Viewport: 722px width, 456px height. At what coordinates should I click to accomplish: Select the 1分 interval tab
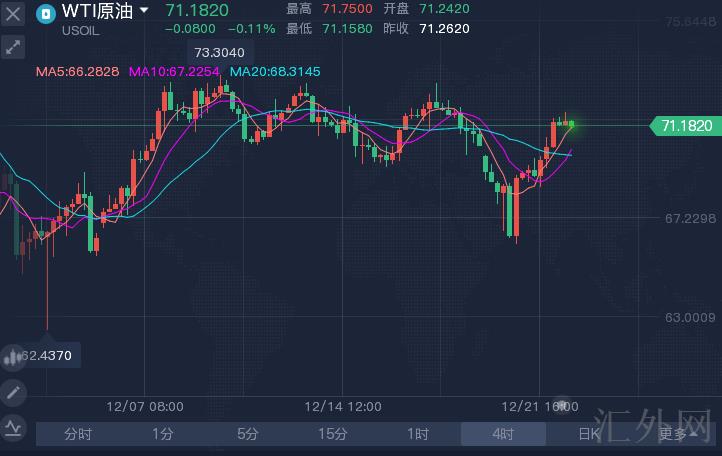[x=163, y=434]
